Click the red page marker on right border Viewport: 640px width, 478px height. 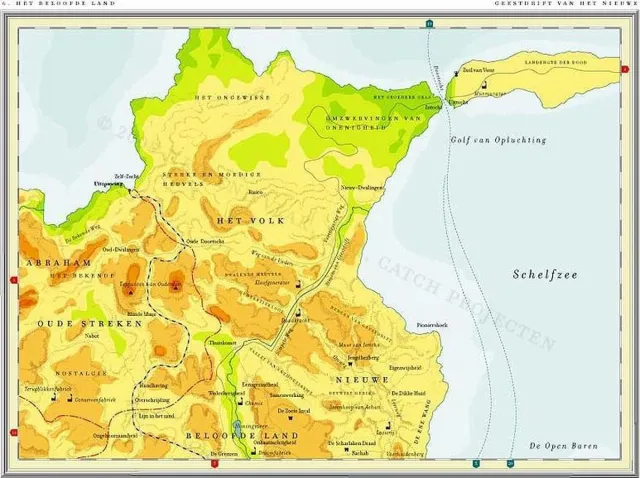click(x=625, y=69)
